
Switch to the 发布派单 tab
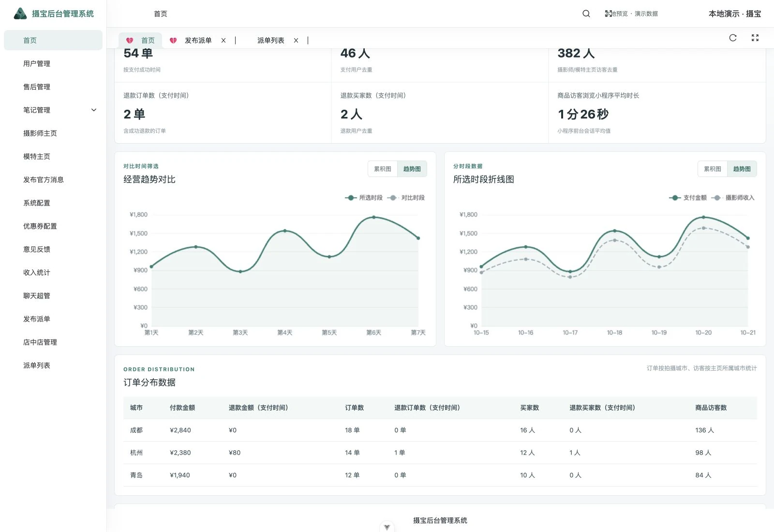198,41
